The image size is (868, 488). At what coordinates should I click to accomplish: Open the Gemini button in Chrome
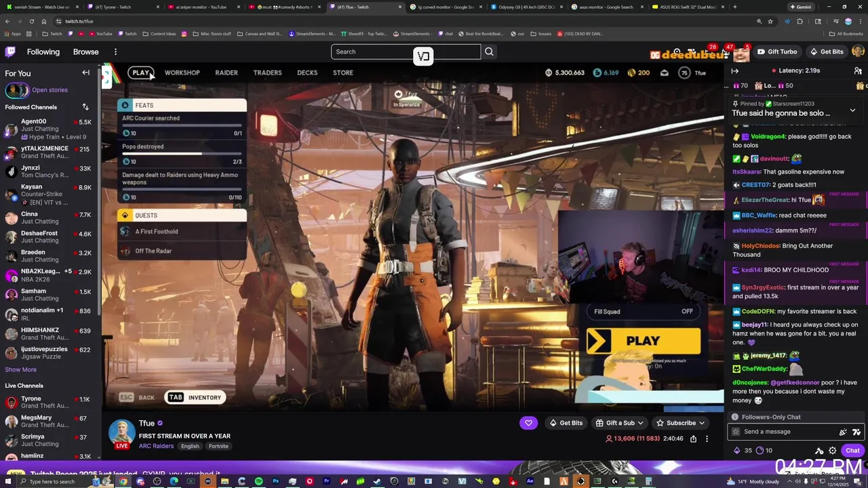point(801,7)
